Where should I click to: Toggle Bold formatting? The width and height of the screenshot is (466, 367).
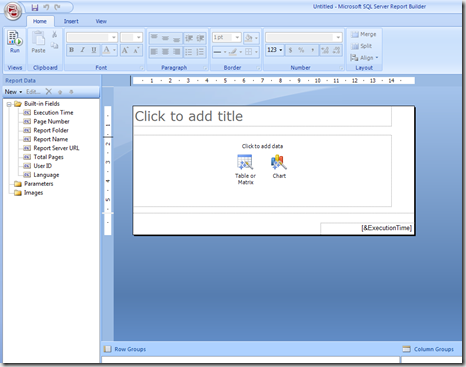point(71,50)
